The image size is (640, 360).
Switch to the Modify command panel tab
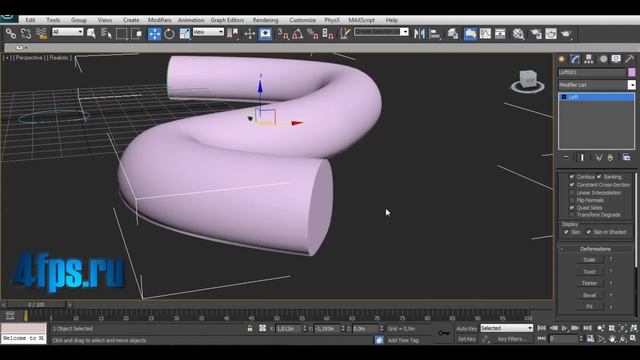pyautogui.click(x=575, y=59)
